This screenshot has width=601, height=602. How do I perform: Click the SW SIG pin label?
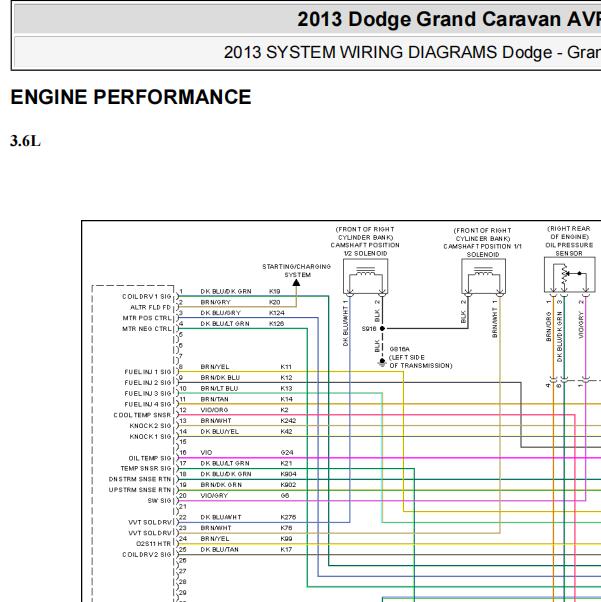point(159,500)
